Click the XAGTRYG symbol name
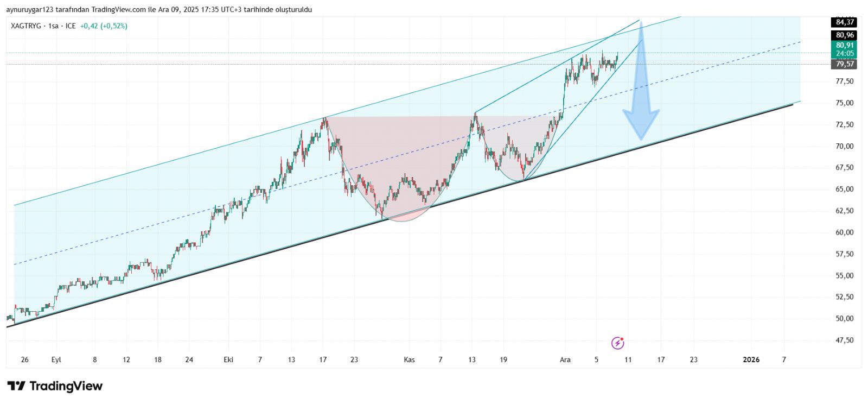868x404 pixels. pyautogui.click(x=25, y=26)
